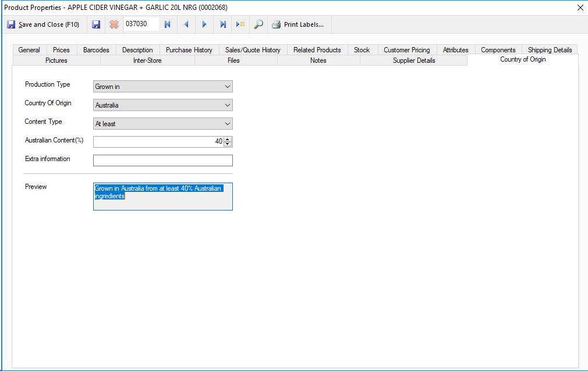The height and width of the screenshot is (371, 588).
Task: Switch to the Supplier Details tab
Action: tap(414, 60)
